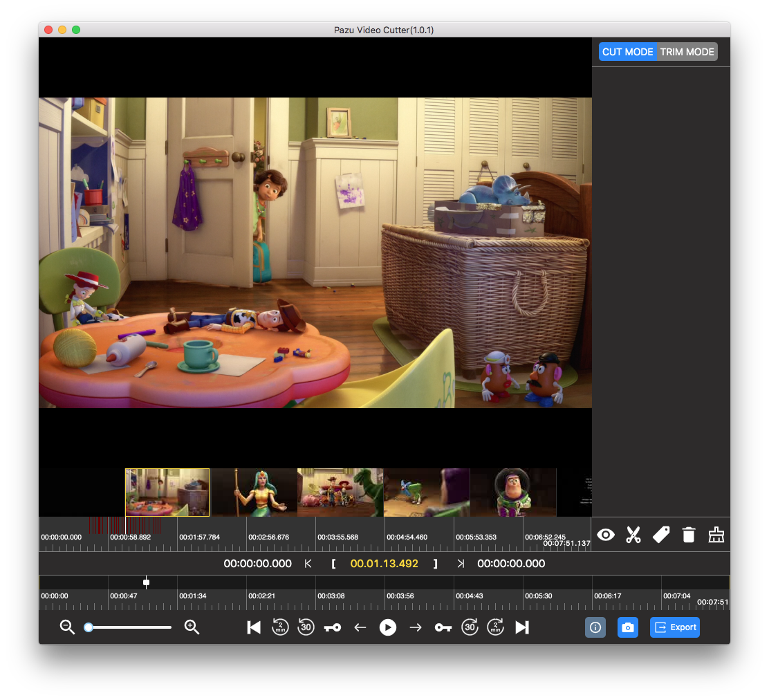This screenshot has width=769, height=700.
Task: Toggle the eye preview icon
Action: pyautogui.click(x=606, y=535)
